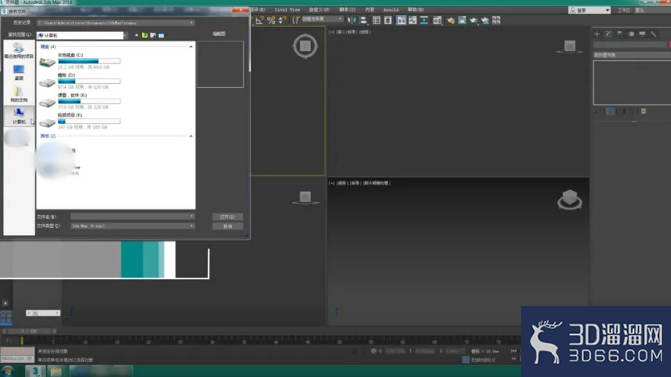Open the Arnold menu
The height and width of the screenshot is (377, 671).
pos(391,9)
